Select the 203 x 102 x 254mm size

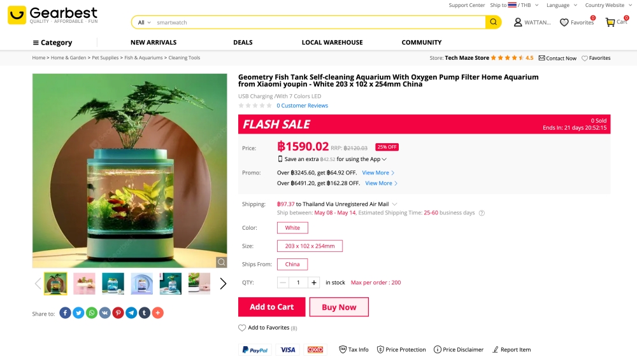click(310, 246)
